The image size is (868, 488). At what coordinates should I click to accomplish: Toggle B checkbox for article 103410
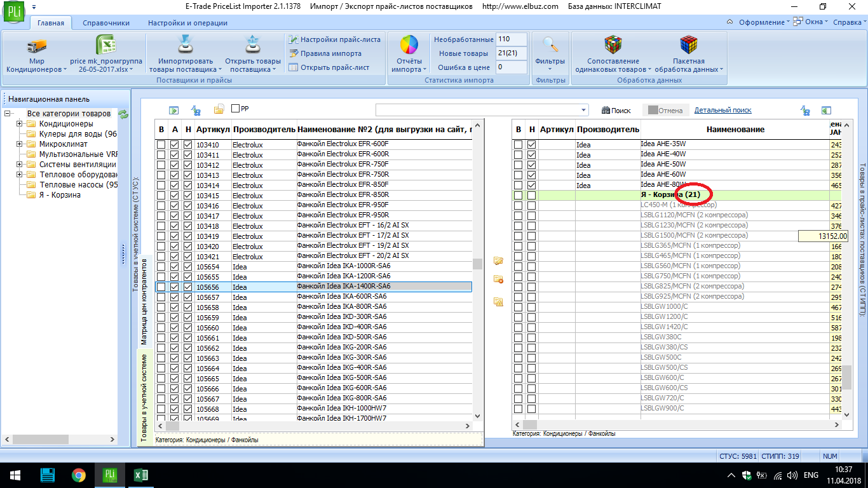(161, 145)
